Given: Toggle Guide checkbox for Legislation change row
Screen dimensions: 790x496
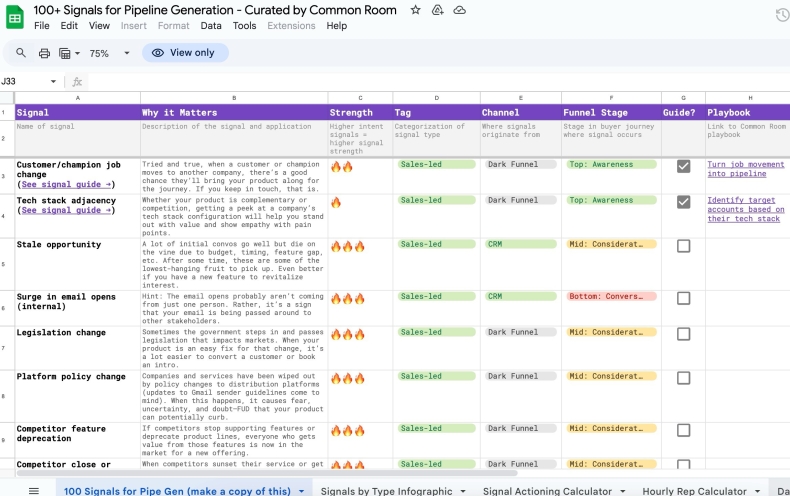Looking at the screenshot, I should click(x=683, y=334).
